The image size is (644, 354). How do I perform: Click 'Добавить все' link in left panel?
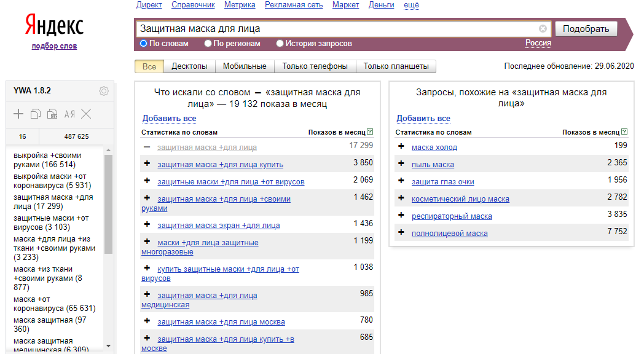pos(169,119)
